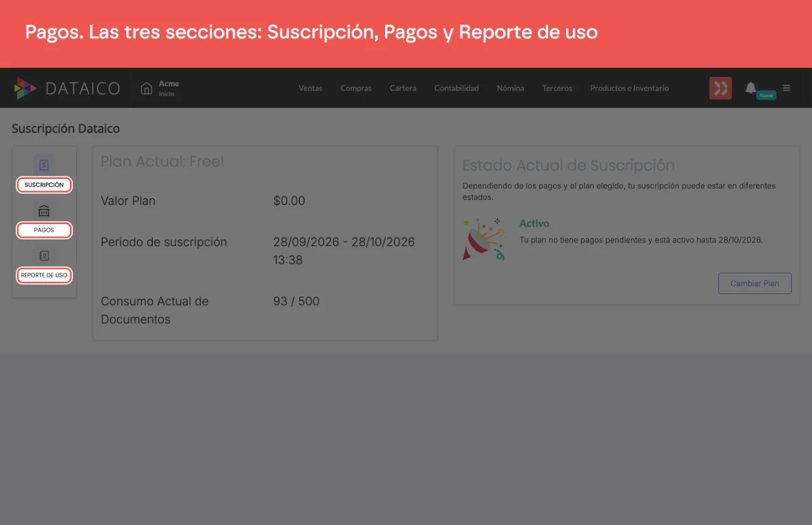Image resolution: width=812 pixels, height=525 pixels.
Task: Open the Contabilidad menu
Action: coord(457,88)
